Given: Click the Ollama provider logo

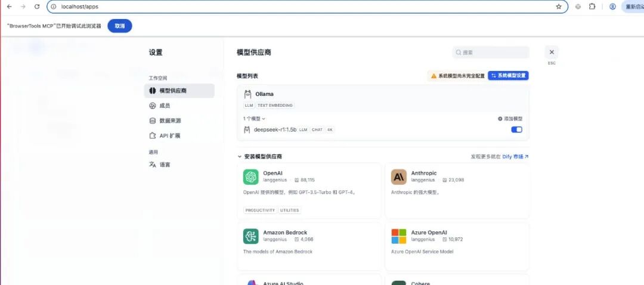Looking at the screenshot, I should tap(247, 94).
